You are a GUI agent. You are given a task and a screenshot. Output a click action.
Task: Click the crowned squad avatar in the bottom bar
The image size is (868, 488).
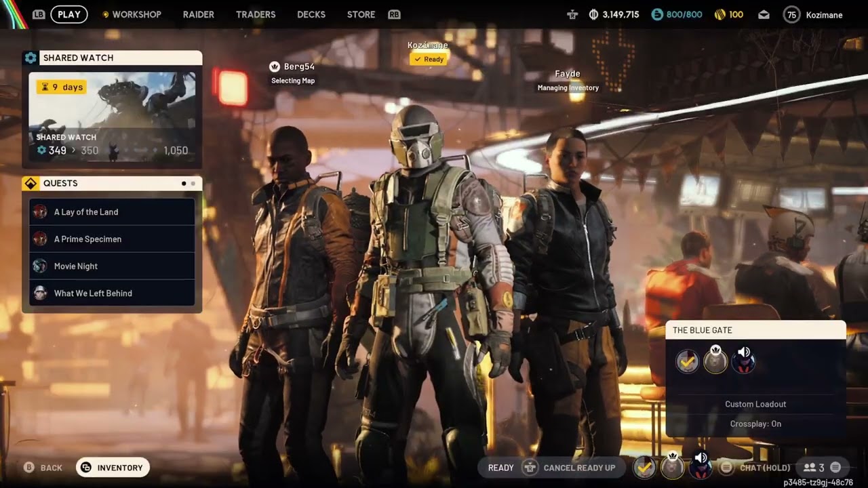click(672, 466)
